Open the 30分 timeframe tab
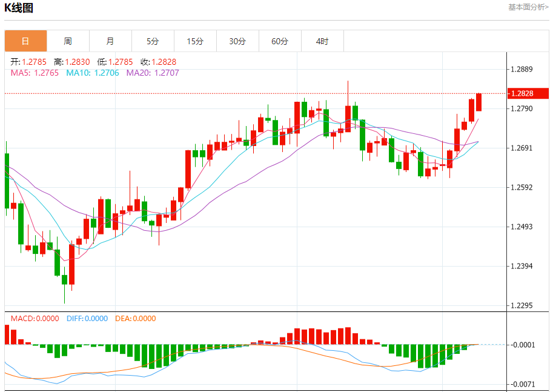Image resolution: width=553 pixels, height=392 pixels. pyautogui.click(x=237, y=41)
